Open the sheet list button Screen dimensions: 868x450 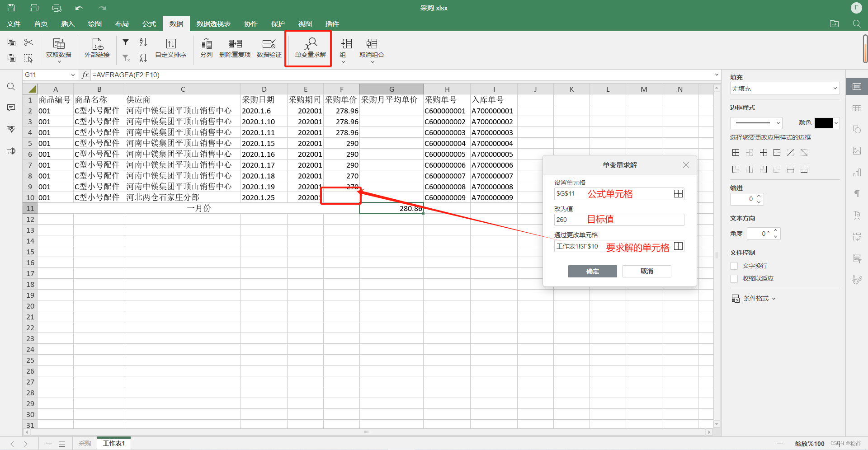point(62,444)
